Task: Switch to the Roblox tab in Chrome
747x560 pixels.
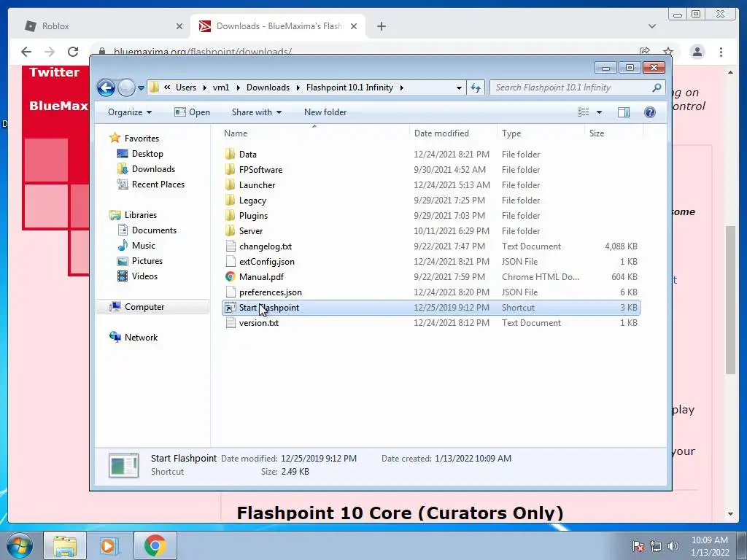Action: pos(103,26)
